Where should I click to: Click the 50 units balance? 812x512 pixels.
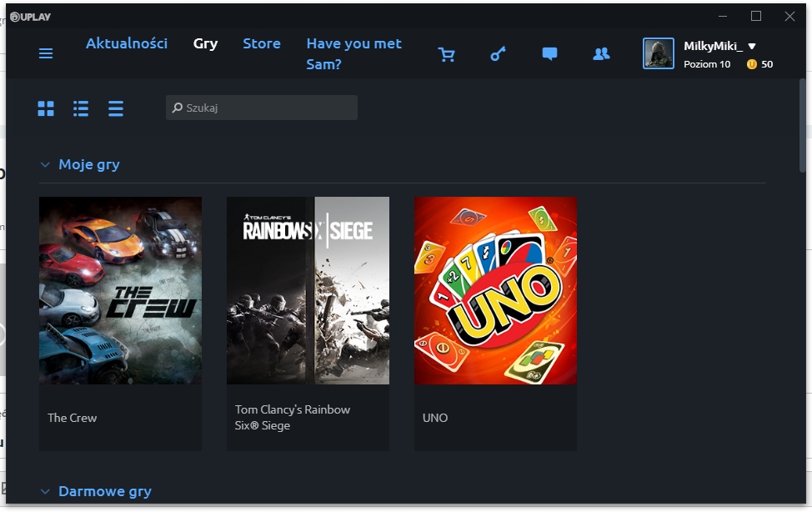click(x=767, y=64)
